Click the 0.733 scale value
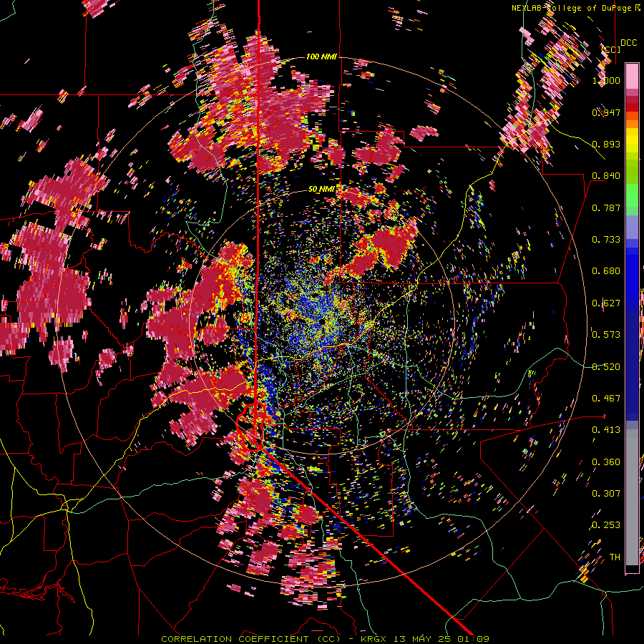Screen dimensions: 644x644 point(606,240)
